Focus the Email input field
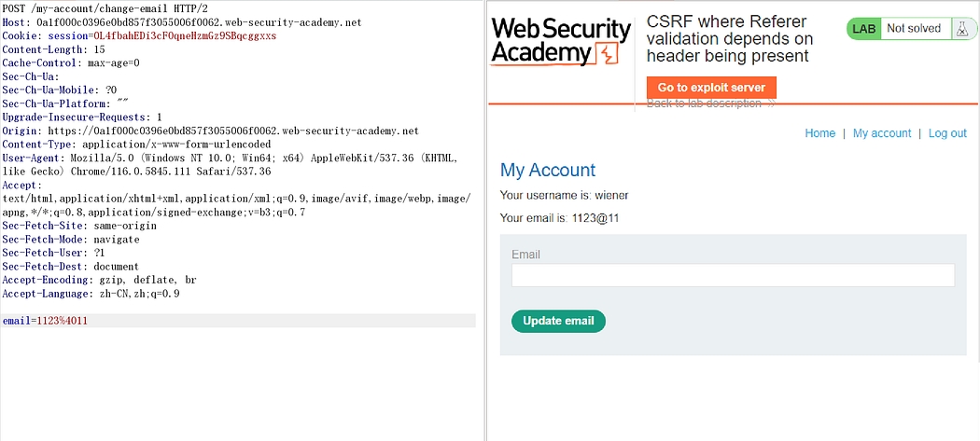Screen dimensions: 980x441 click(733, 275)
